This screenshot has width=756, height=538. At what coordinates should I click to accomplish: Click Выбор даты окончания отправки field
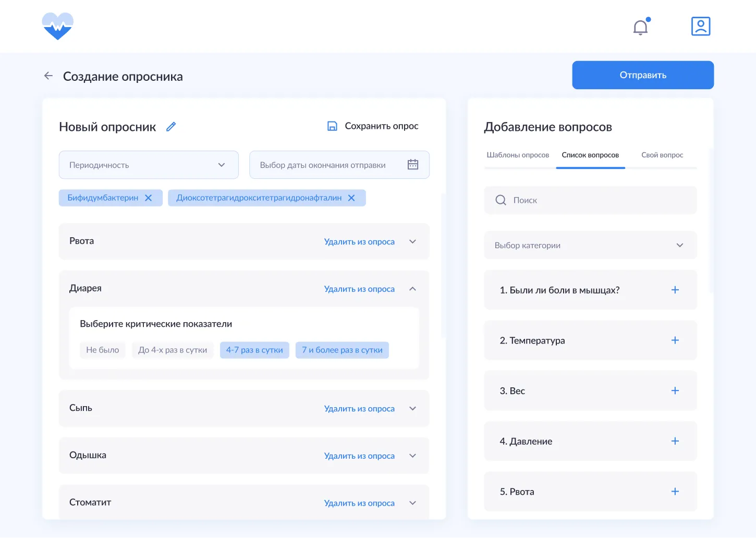click(x=339, y=165)
